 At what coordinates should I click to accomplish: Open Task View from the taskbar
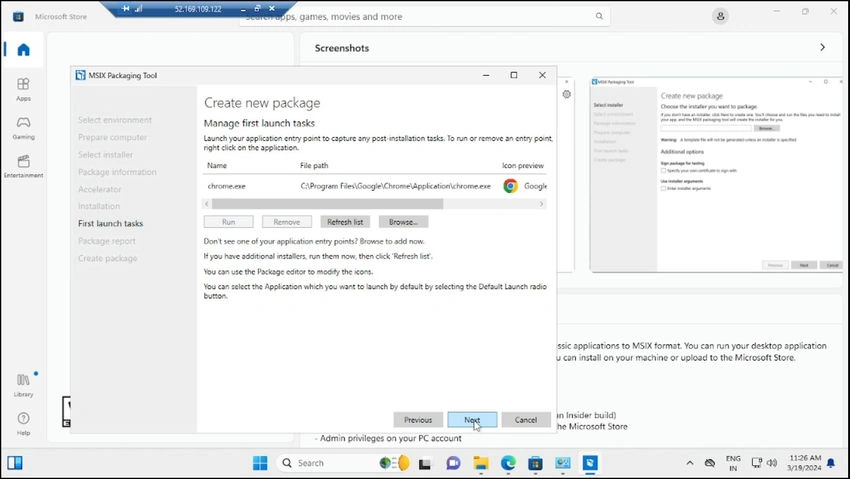[424, 463]
